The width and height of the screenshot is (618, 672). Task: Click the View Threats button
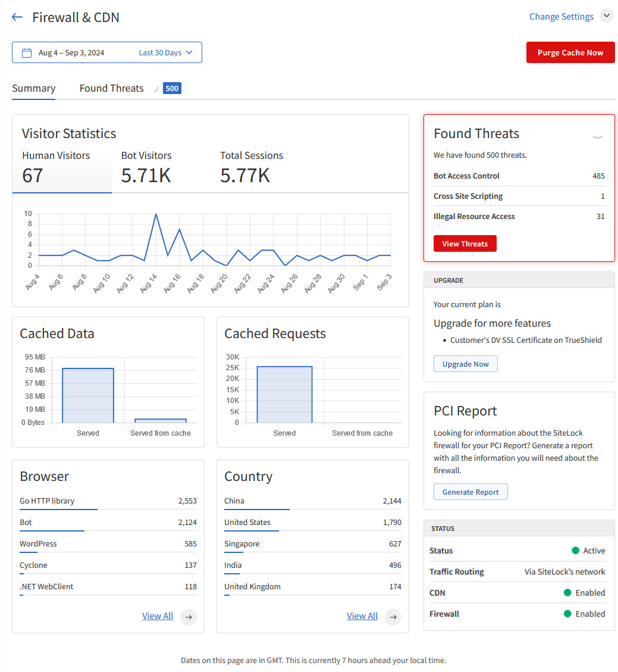[x=465, y=243]
